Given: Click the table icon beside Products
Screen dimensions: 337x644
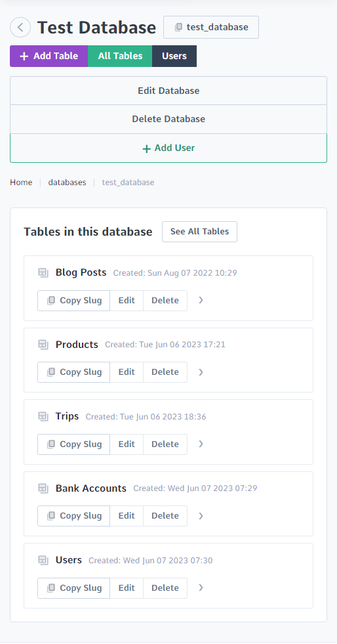Looking at the screenshot, I should (x=43, y=345).
